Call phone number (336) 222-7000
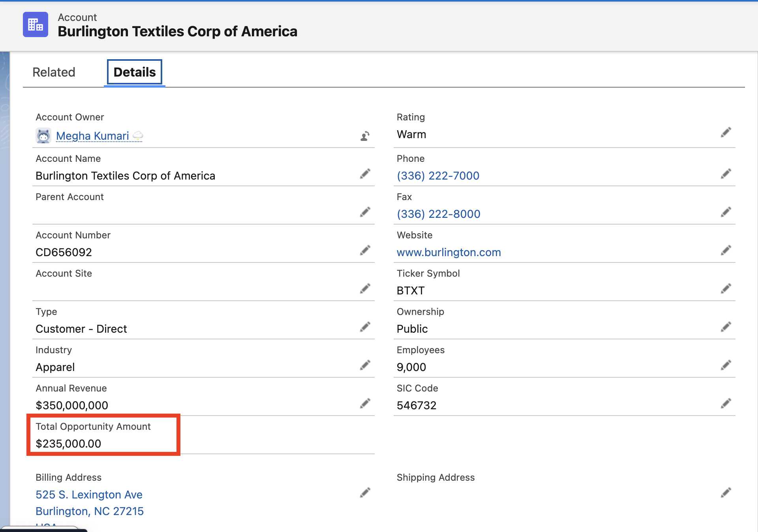 pyautogui.click(x=438, y=176)
